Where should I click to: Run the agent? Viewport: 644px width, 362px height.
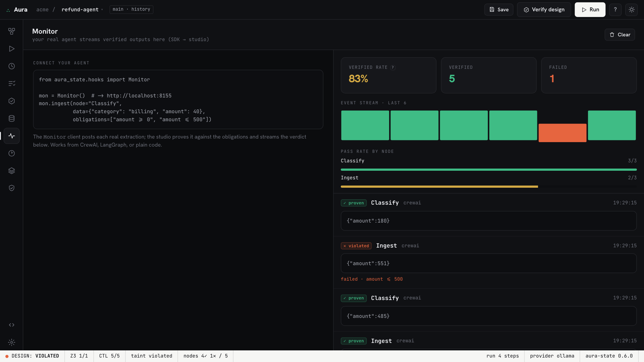tap(590, 10)
